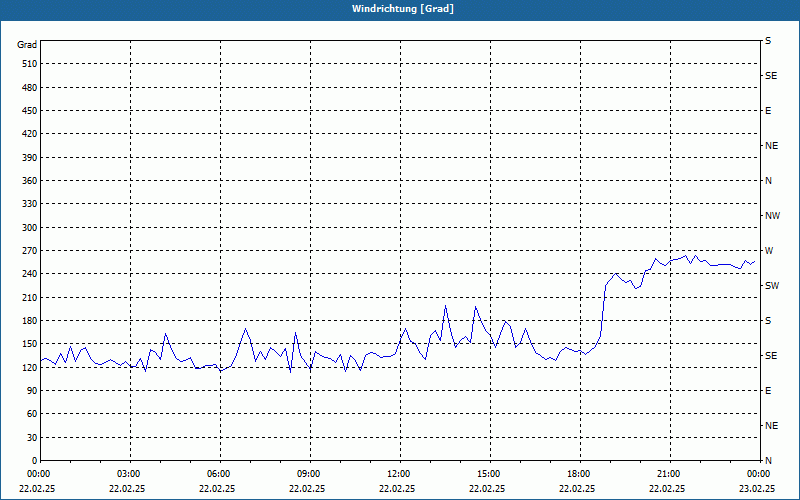
Task: Pick the 90 y-axis label
Action: [32, 391]
